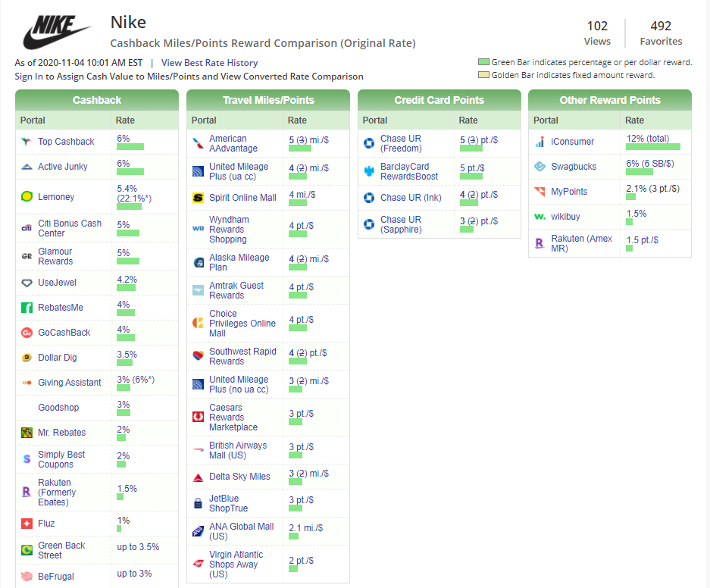The height and width of the screenshot is (588, 710).
Task: Click the Lemoney yellow circle icon
Action: pyautogui.click(x=27, y=197)
